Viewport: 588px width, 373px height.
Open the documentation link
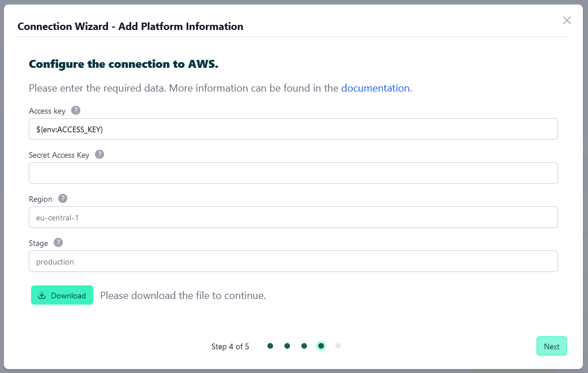point(375,88)
